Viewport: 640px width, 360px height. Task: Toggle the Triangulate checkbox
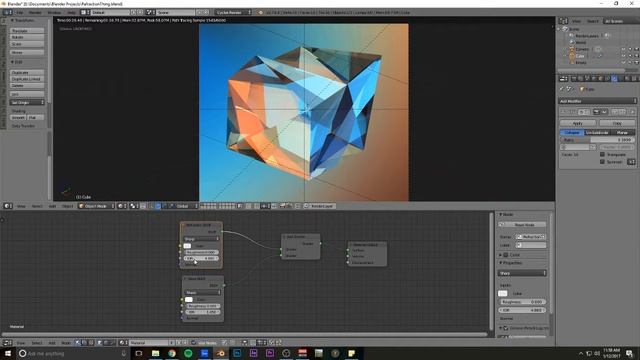pyautogui.click(x=602, y=155)
